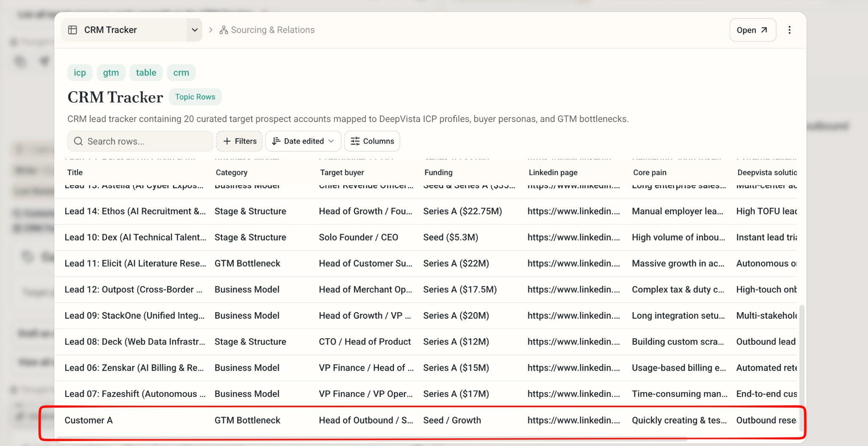
Task: Expand the CRM Tracker dropdown chevron
Action: (x=195, y=30)
